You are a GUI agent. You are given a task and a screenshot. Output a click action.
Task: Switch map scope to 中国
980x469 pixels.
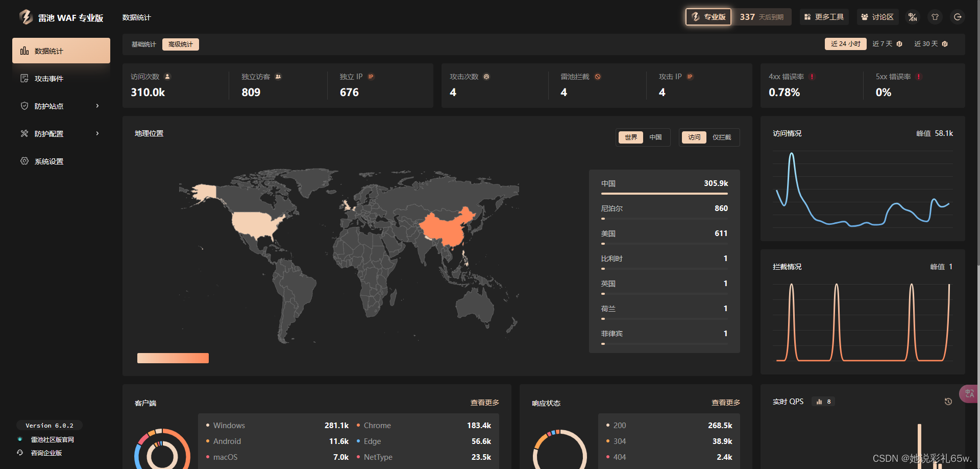click(655, 137)
